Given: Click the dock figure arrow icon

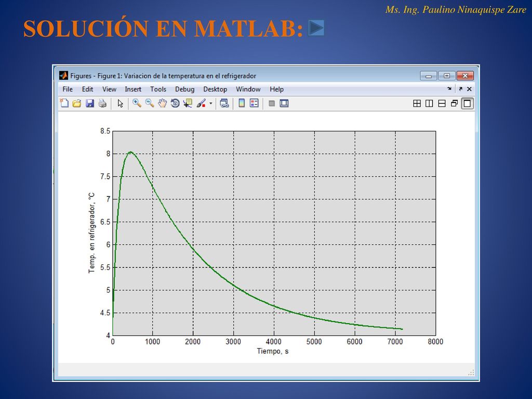Looking at the screenshot, I should click(x=449, y=89).
